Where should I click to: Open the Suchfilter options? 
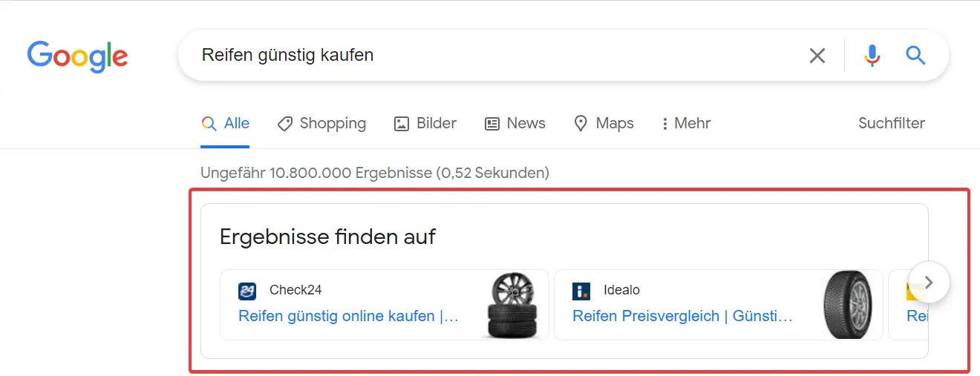point(892,124)
